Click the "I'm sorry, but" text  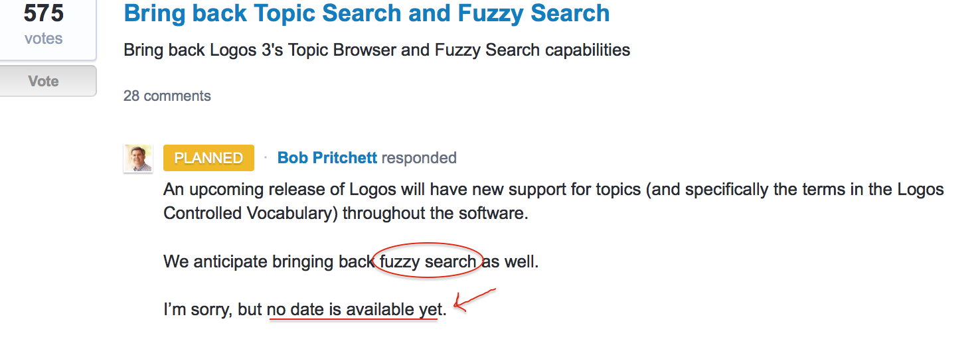(x=212, y=310)
